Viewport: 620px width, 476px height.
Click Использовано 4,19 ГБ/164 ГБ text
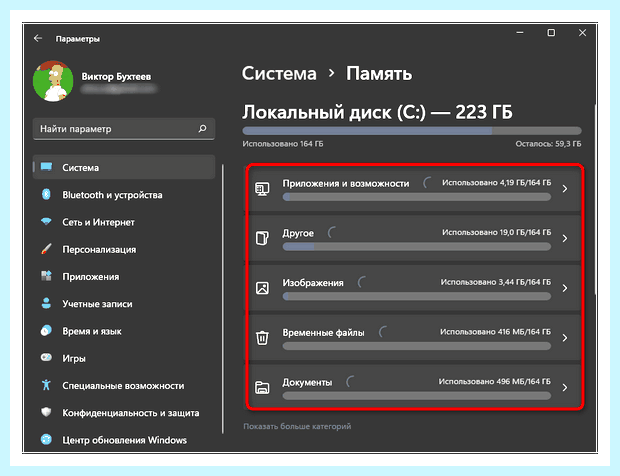(x=496, y=183)
